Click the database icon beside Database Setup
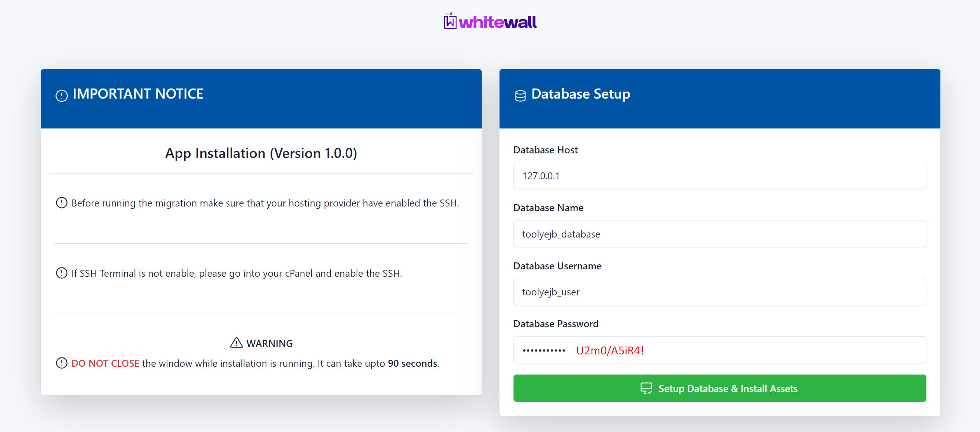 520,95
